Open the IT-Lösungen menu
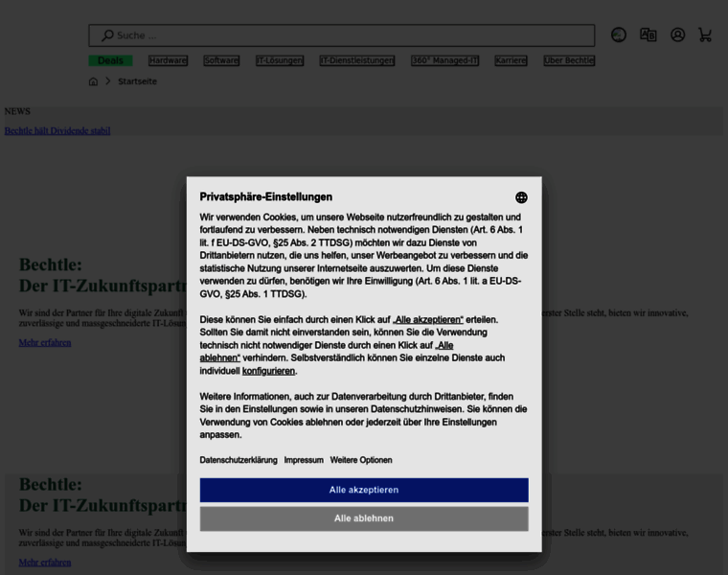 [x=280, y=60]
